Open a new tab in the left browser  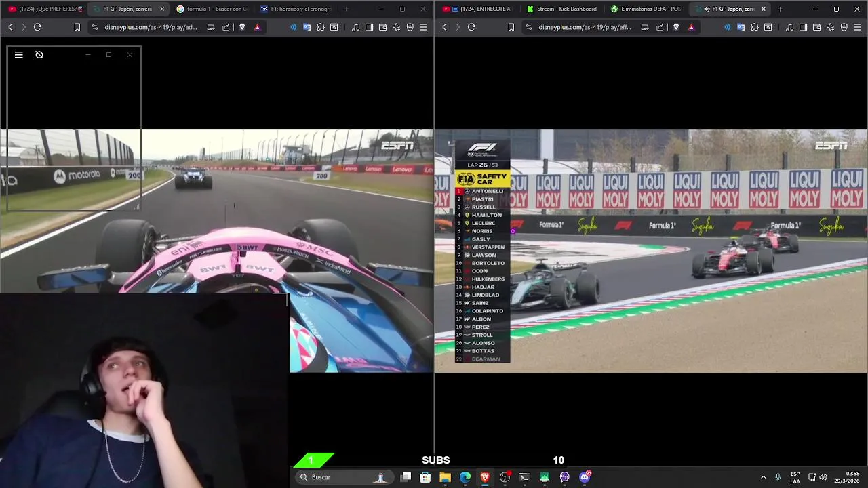pyautogui.click(x=347, y=9)
